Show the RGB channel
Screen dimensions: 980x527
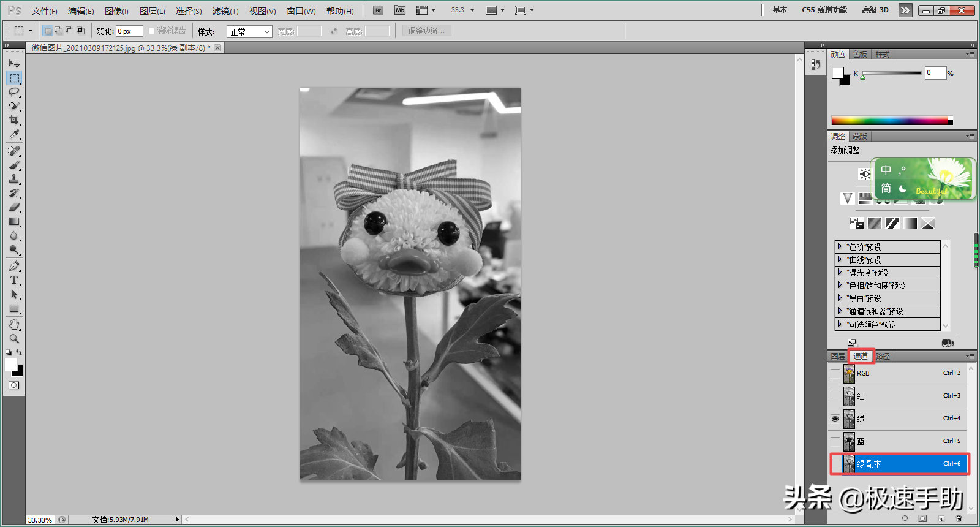[x=835, y=373]
